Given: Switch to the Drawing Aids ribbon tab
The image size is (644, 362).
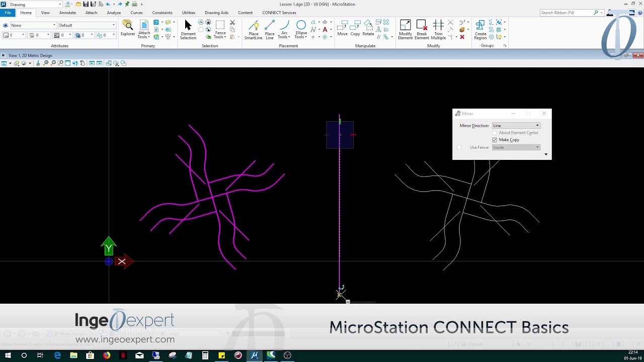Looking at the screenshot, I should click(216, 13).
